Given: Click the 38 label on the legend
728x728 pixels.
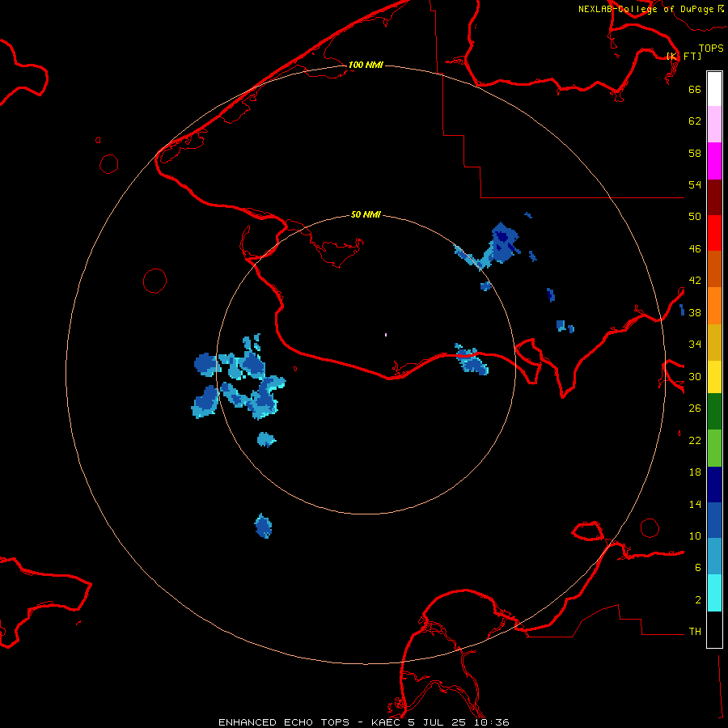Looking at the screenshot, I should click(x=695, y=313).
